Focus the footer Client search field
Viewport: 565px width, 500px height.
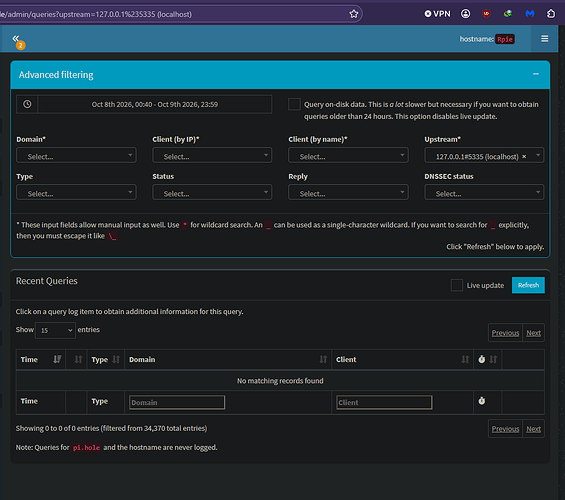(x=384, y=402)
